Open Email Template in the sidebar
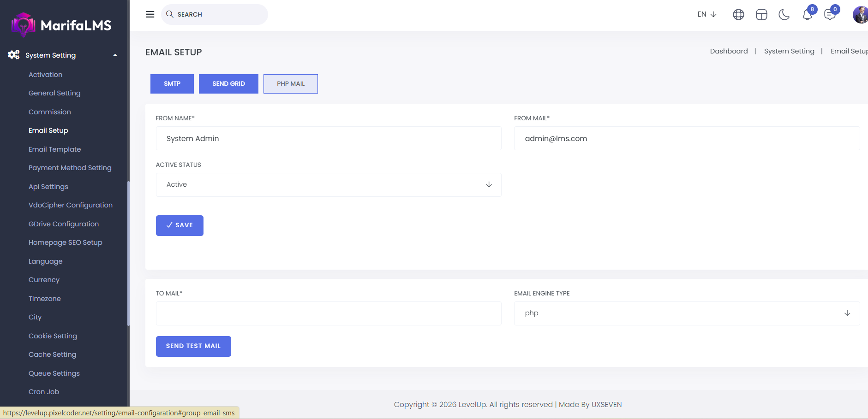The width and height of the screenshot is (868, 419). pyautogui.click(x=54, y=149)
